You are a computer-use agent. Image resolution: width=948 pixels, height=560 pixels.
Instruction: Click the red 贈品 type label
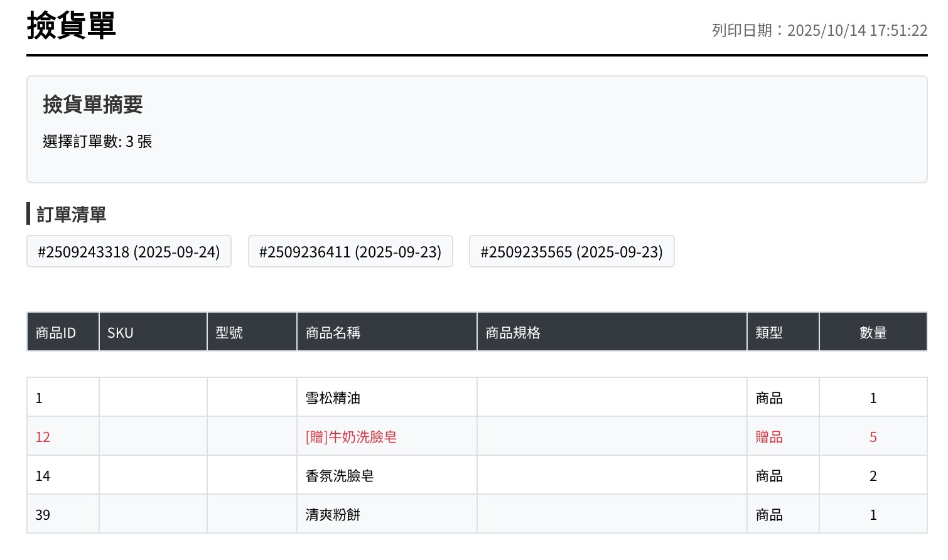pyautogui.click(x=769, y=437)
